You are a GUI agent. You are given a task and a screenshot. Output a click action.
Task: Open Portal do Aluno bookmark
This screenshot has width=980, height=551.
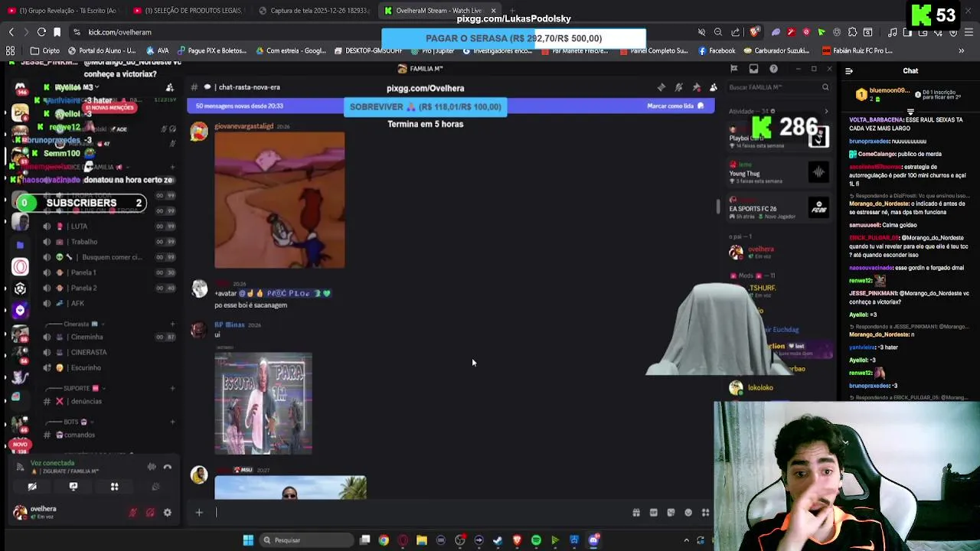point(102,51)
